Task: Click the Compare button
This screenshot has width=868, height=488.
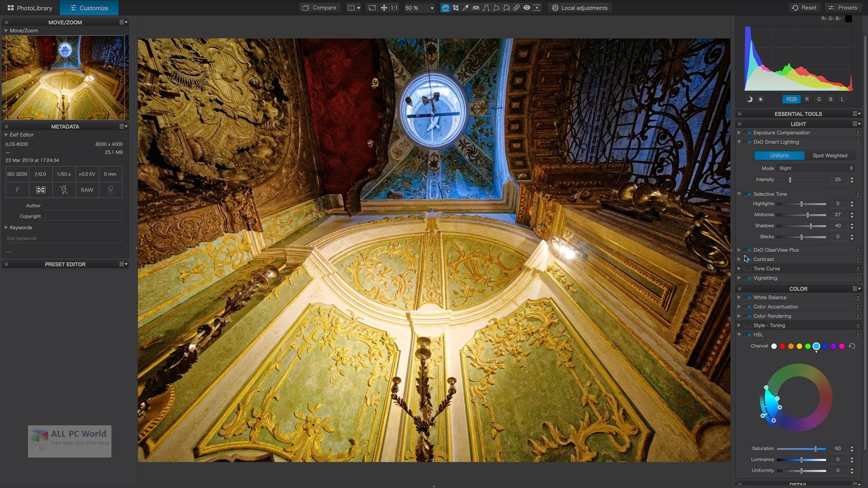Action: point(319,8)
